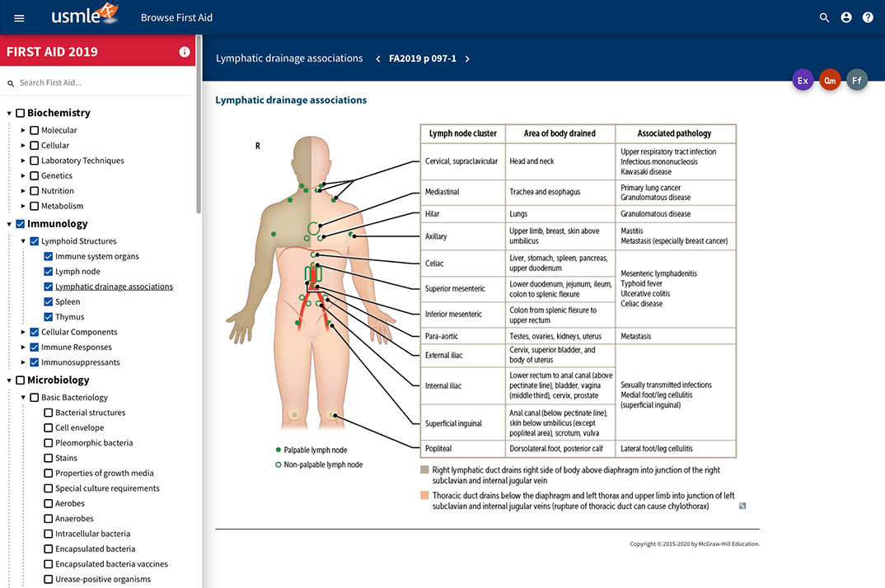Viewport: 885px width, 588px height.
Task: Toggle the Cellular checkbox
Action: [35, 146]
